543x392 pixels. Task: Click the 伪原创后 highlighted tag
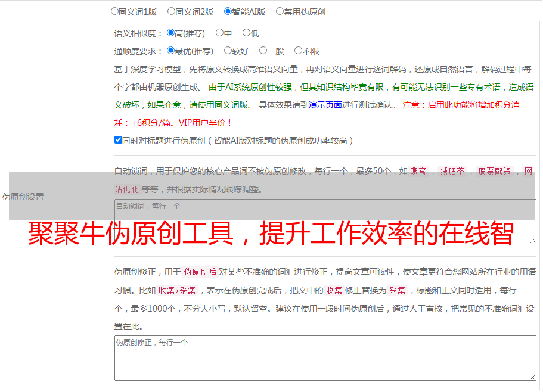pos(200,272)
